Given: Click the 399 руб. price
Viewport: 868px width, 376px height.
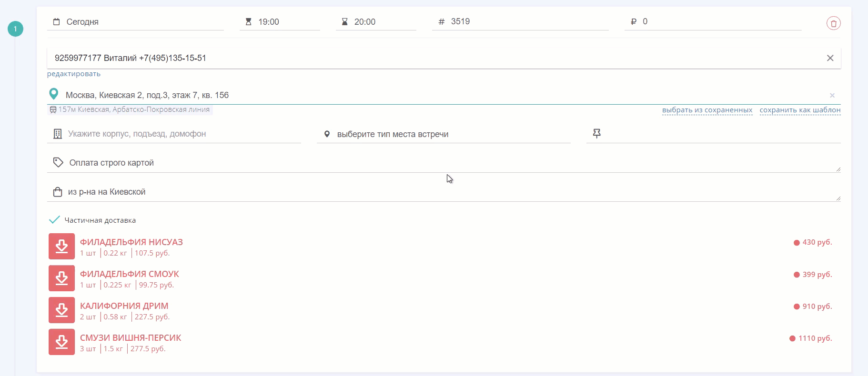Looking at the screenshot, I should point(817,274).
